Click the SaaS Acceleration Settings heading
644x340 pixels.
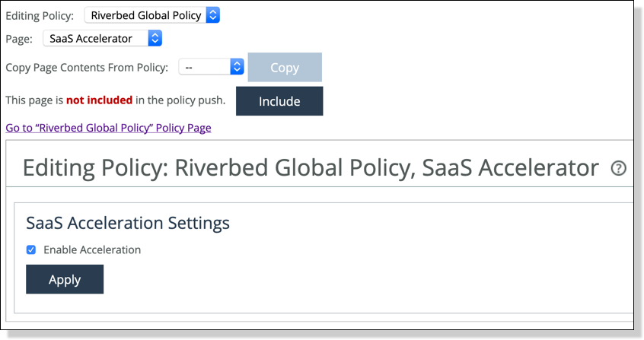[128, 223]
